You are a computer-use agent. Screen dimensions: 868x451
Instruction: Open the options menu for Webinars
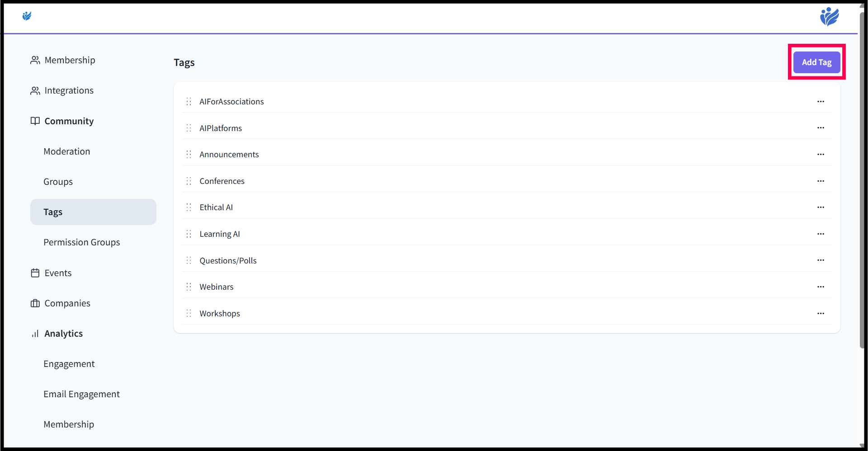[x=821, y=287]
